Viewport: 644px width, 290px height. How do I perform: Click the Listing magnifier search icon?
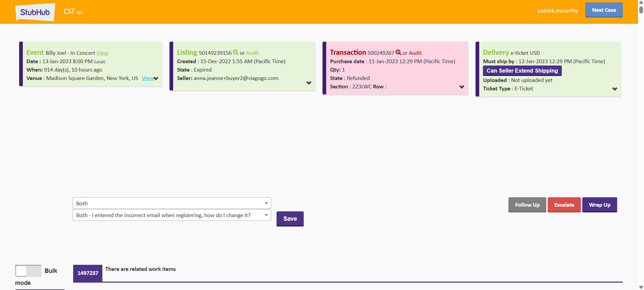tap(236, 52)
